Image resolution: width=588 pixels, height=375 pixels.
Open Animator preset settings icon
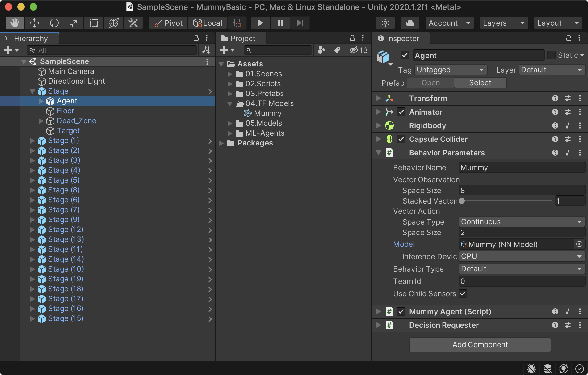[568, 112]
